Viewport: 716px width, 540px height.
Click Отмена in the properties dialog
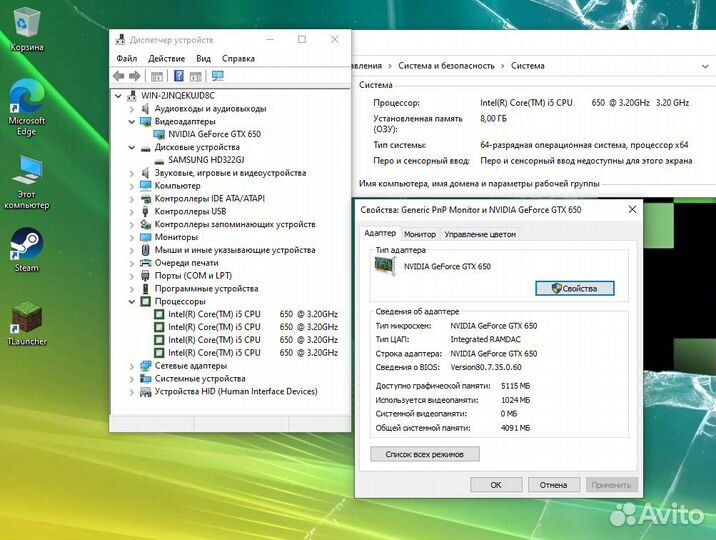click(553, 485)
